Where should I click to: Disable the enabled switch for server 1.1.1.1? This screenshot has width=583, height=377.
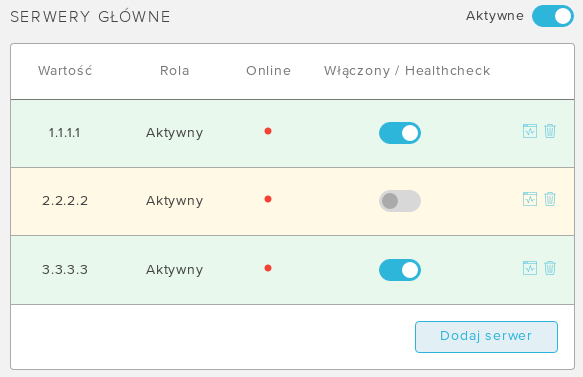400,133
